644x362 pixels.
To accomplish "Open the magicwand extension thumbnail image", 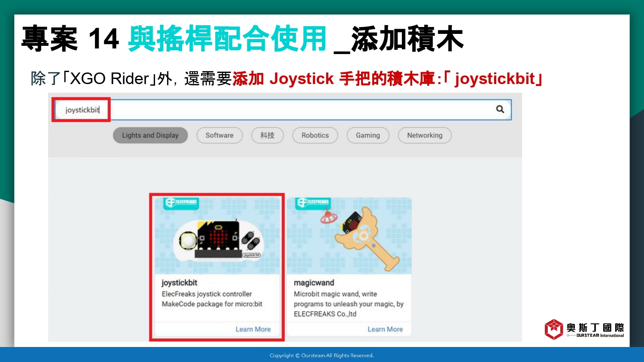I will (x=349, y=235).
